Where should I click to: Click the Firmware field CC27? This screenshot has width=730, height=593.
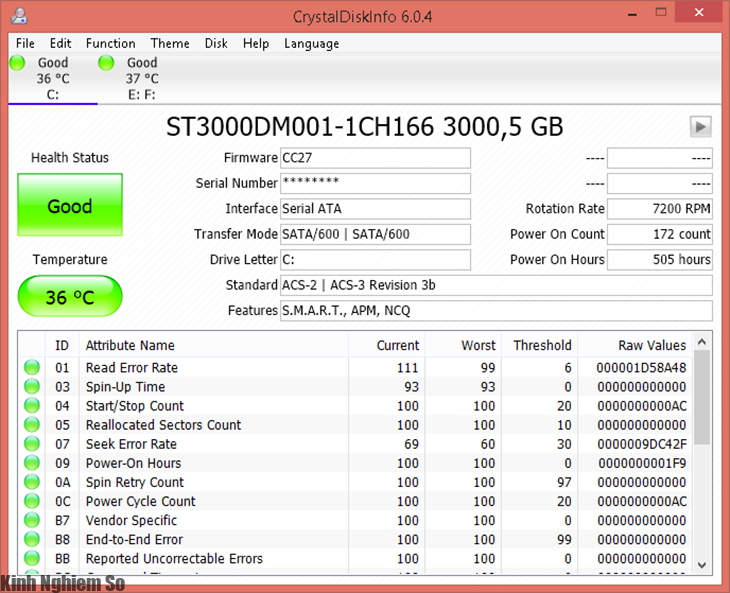(375, 158)
